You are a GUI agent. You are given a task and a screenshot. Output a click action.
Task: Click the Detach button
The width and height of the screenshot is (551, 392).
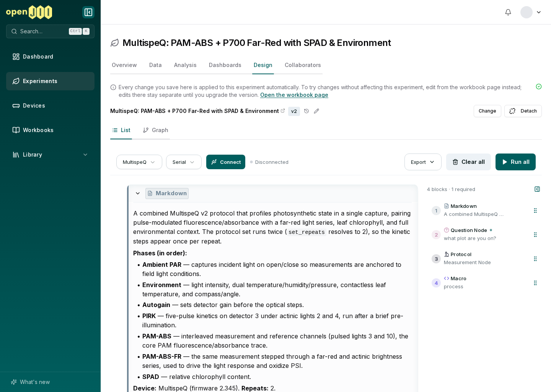coord(523,111)
